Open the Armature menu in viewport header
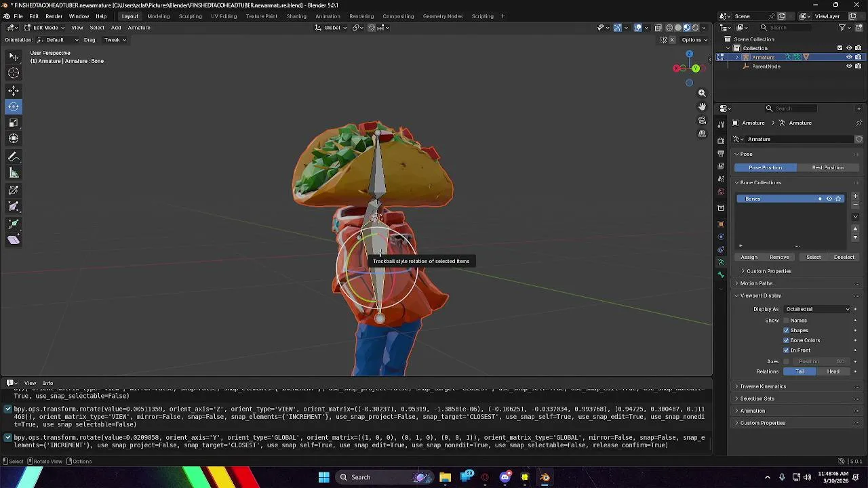868x488 pixels. (x=139, y=28)
